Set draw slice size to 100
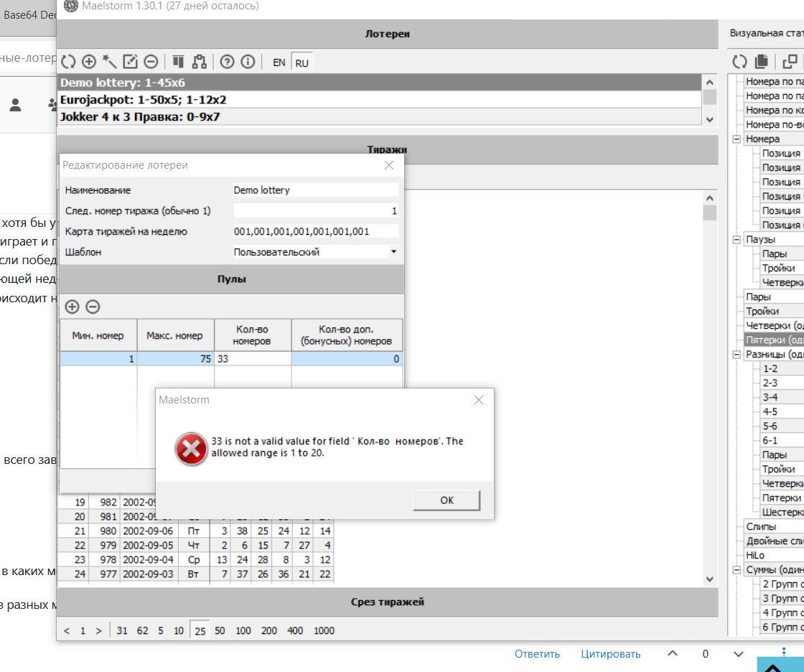Viewport: 804px width, 672px height. click(x=243, y=630)
